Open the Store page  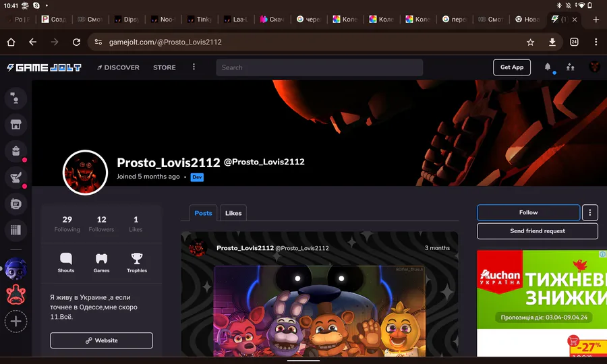pos(164,67)
